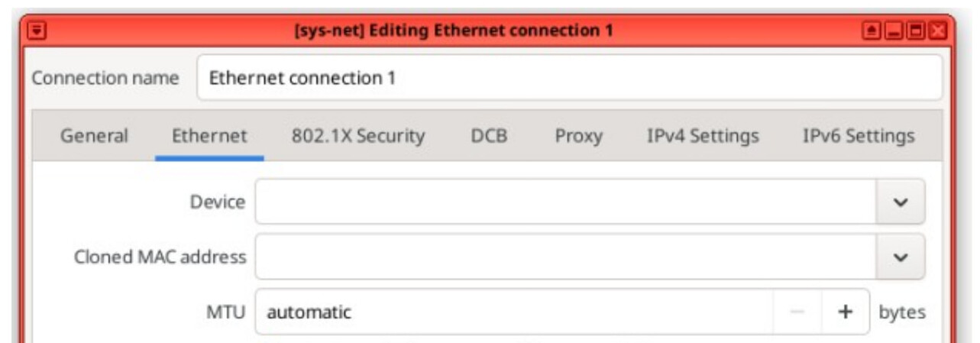980x343 pixels.
Task: Go to the DCB tab
Action: [x=489, y=137]
